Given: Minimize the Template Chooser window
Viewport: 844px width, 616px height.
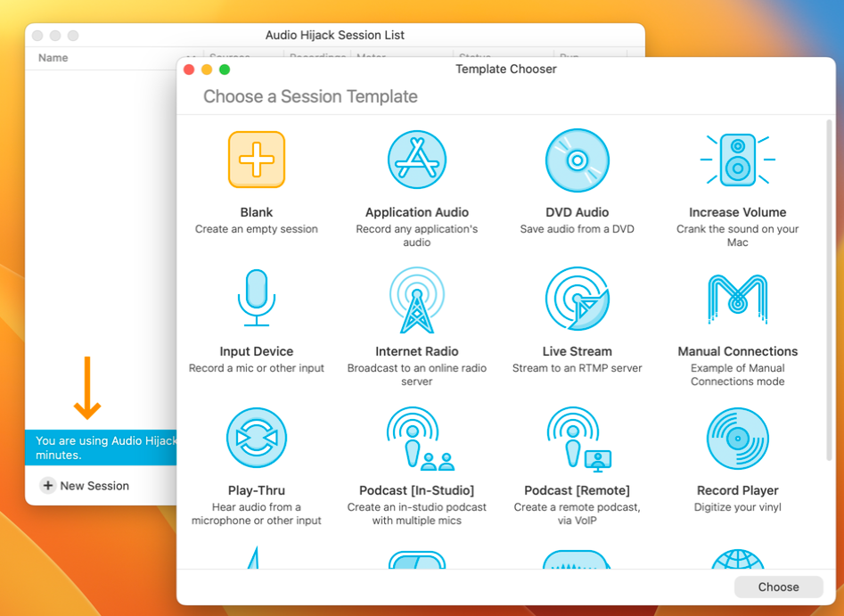Looking at the screenshot, I should click(207, 70).
